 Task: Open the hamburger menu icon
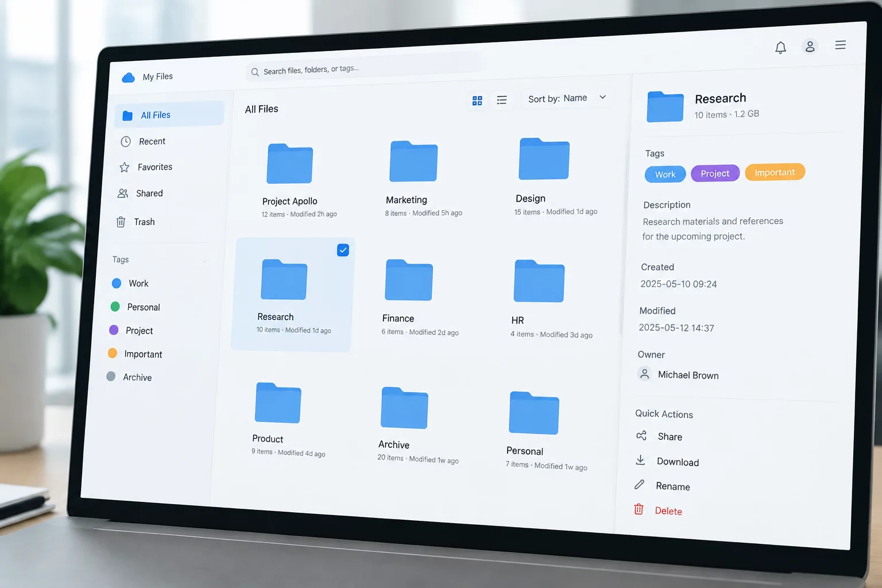click(841, 45)
